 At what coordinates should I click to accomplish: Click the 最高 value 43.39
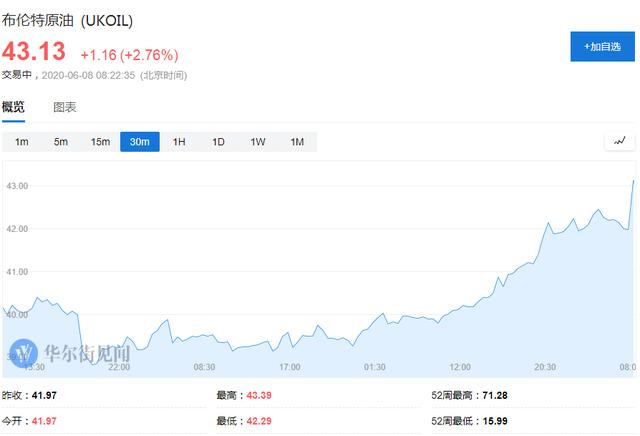[259, 395]
